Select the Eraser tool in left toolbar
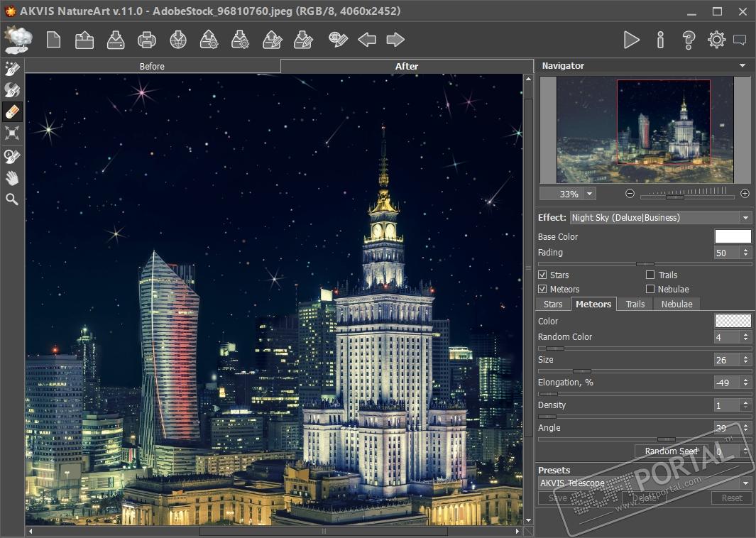Screen dimensions: 756x538 pos(12,111)
